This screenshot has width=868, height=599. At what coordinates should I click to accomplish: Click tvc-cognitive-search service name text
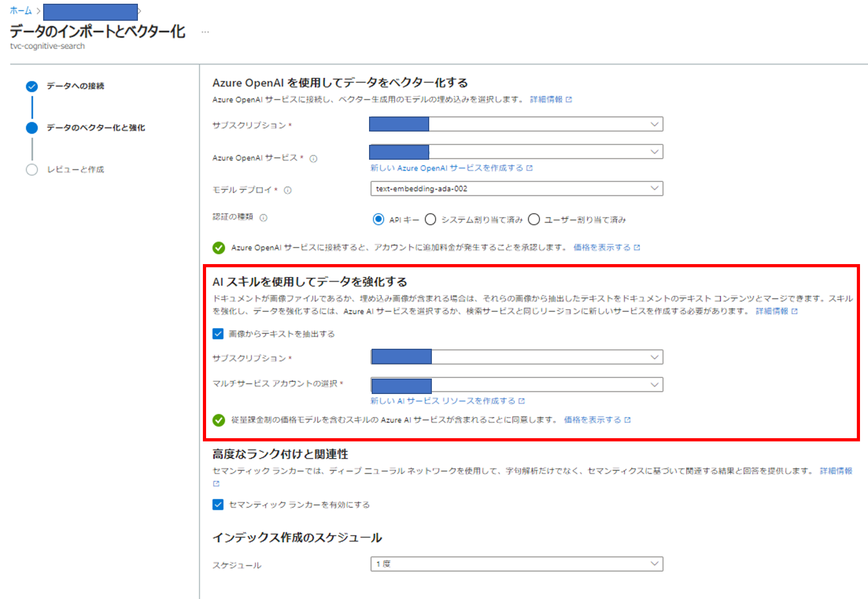(47, 46)
